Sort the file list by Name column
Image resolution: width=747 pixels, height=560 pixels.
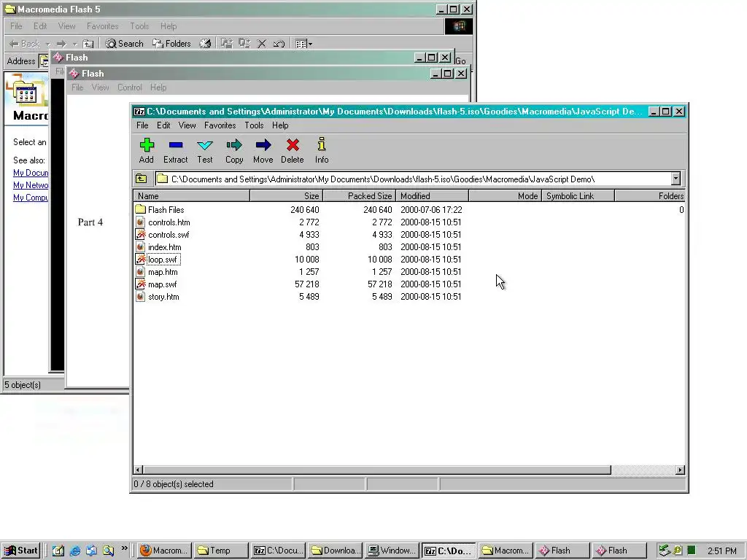coord(192,195)
